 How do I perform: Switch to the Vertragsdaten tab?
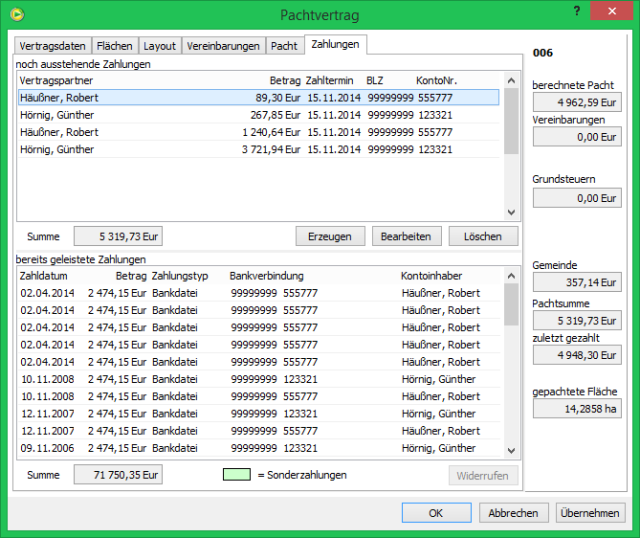click(x=53, y=46)
